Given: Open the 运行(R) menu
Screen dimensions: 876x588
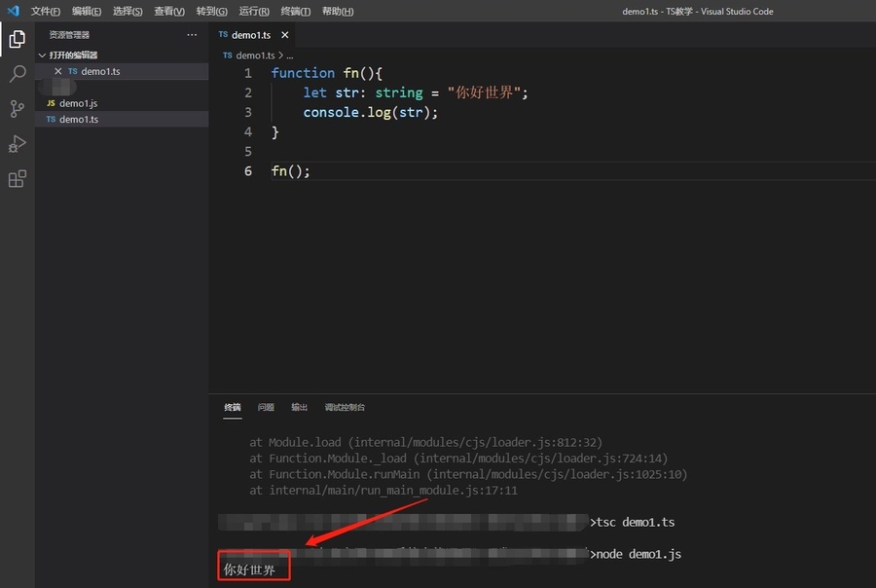Looking at the screenshot, I should click(253, 12).
